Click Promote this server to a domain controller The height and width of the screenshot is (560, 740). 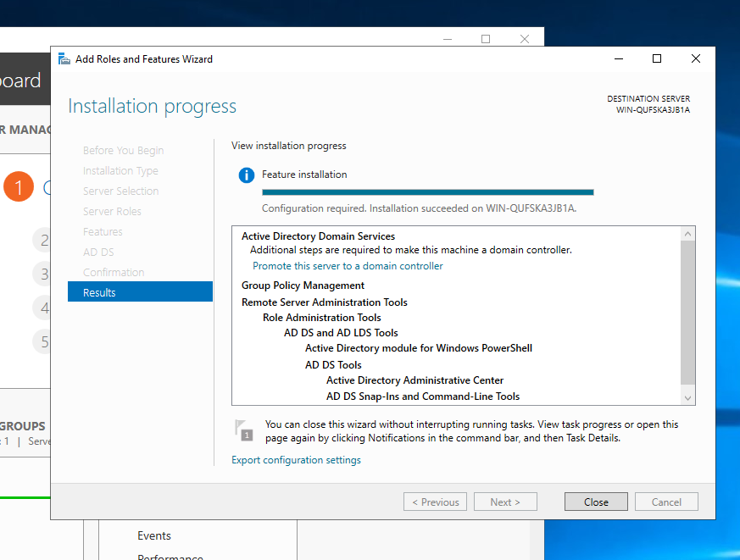348,266
